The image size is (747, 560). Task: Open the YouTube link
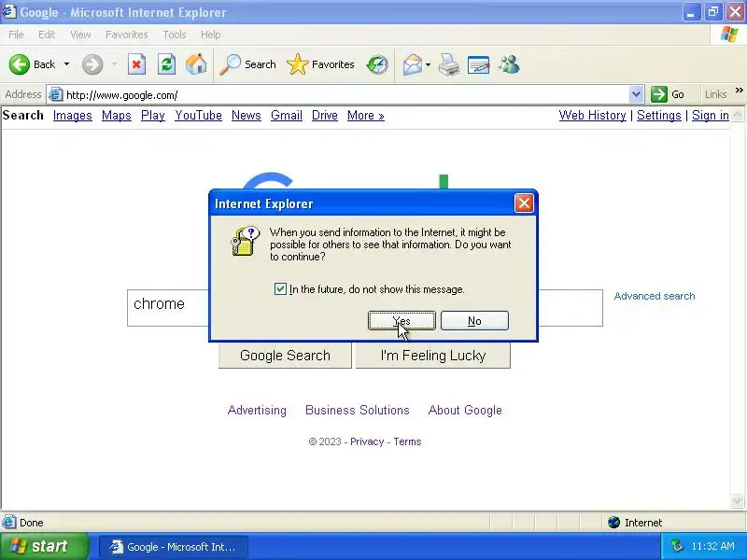click(x=198, y=115)
